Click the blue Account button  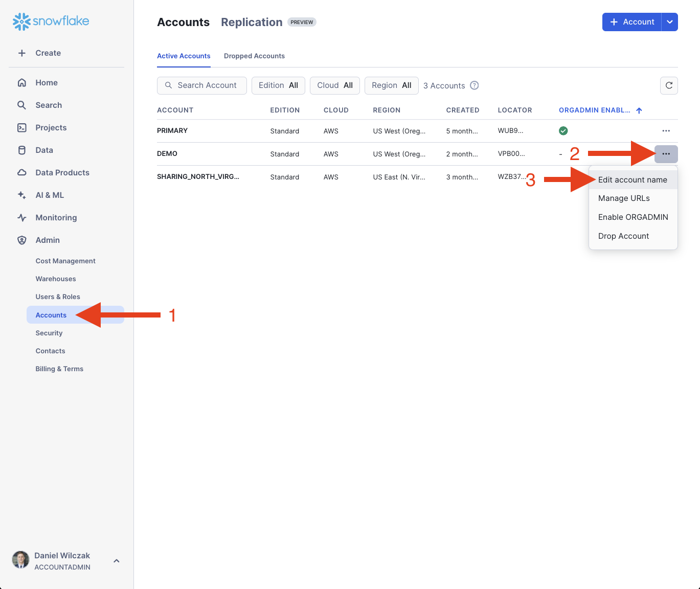[x=632, y=22]
